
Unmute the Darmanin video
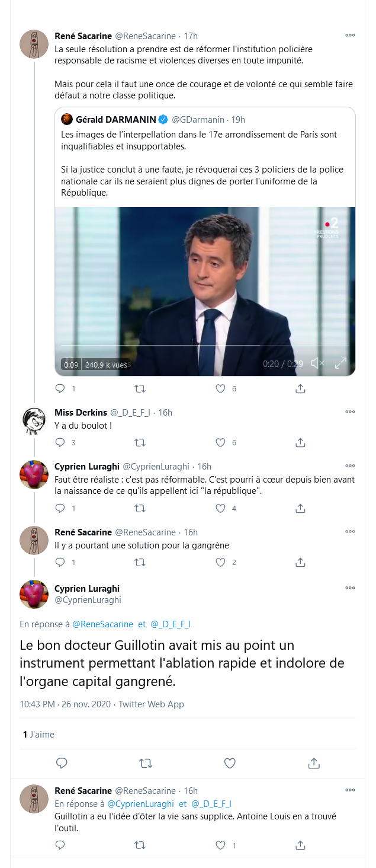[x=317, y=363]
